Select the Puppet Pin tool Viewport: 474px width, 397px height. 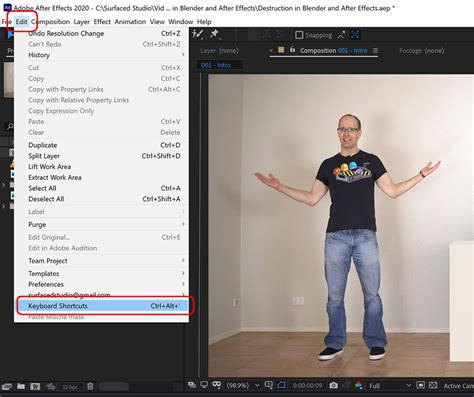pyautogui.click(x=215, y=34)
